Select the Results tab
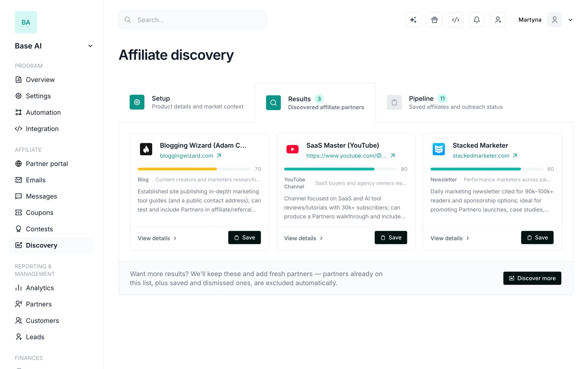The height and width of the screenshot is (369, 588). tap(315, 103)
